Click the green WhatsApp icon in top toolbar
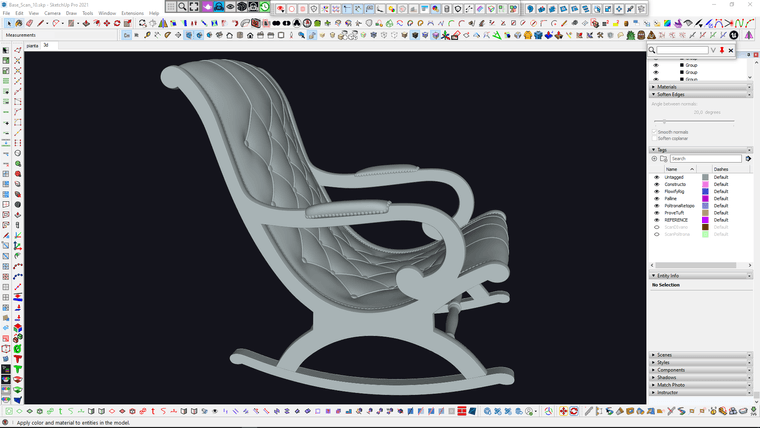760x428 pixels. pyautogui.click(x=265, y=6)
